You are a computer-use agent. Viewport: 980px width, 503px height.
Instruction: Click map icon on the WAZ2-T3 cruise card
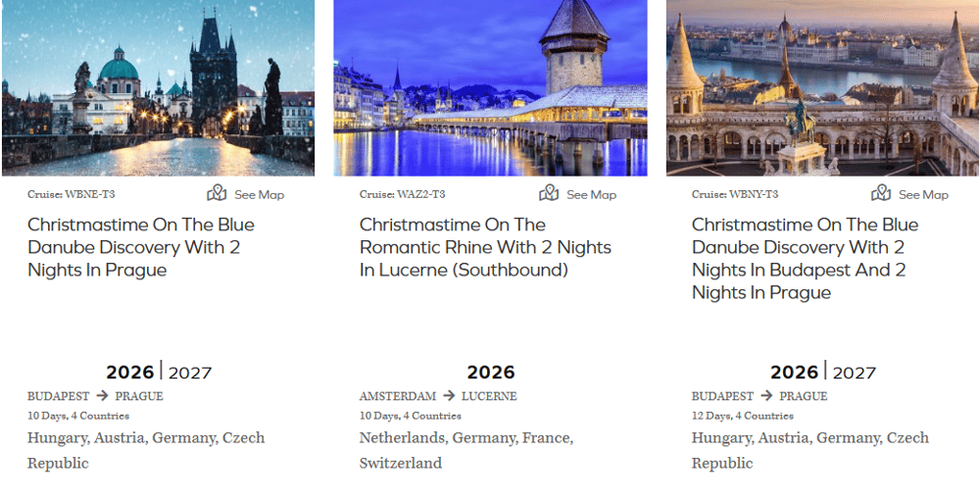point(549,193)
